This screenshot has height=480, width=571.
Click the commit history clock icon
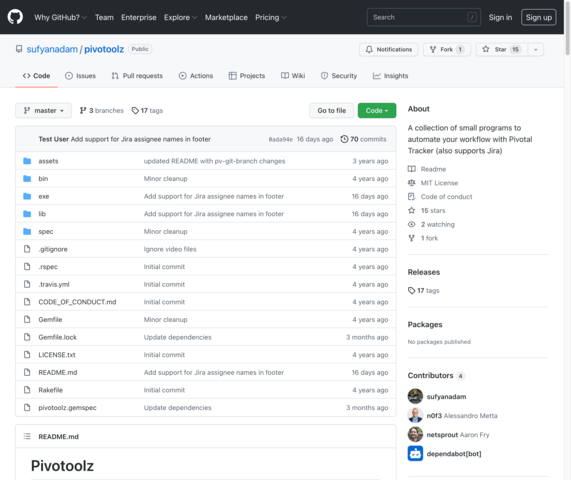344,139
